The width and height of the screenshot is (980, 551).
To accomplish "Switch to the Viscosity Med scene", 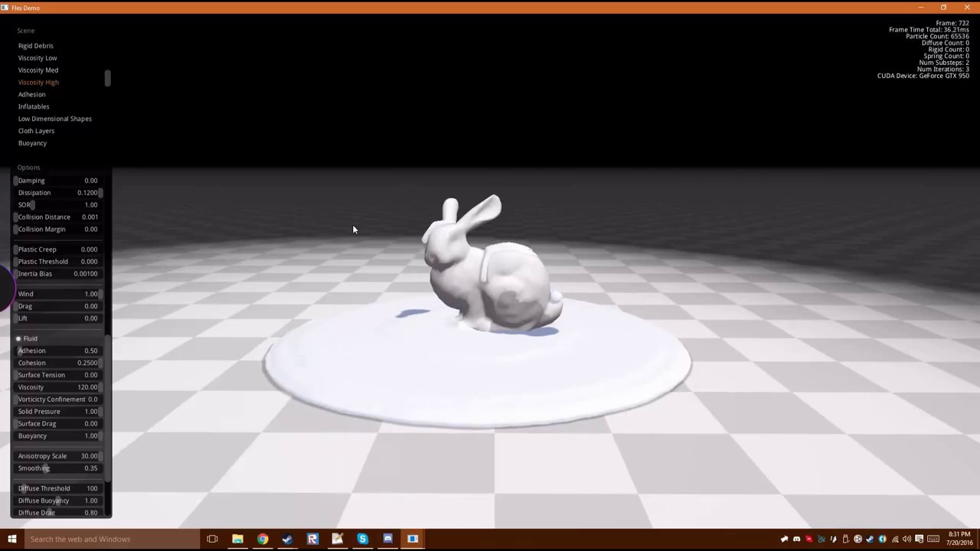I will click(38, 70).
